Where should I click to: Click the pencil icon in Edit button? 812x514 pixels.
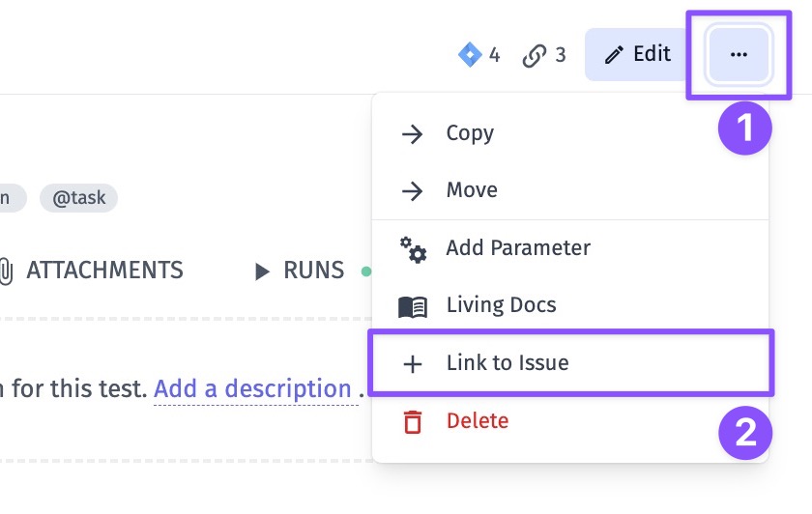pos(614,55)
